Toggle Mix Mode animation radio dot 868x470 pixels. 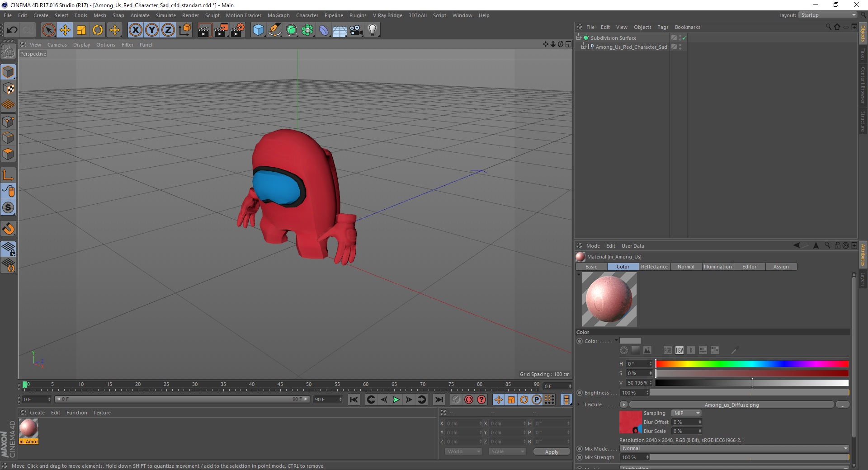click(x=580, y=449)
